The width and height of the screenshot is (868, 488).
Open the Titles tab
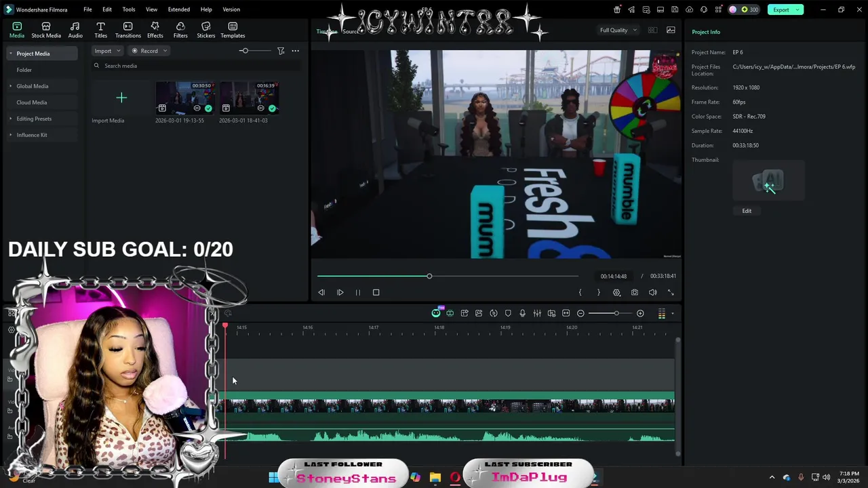pos(100,30)
